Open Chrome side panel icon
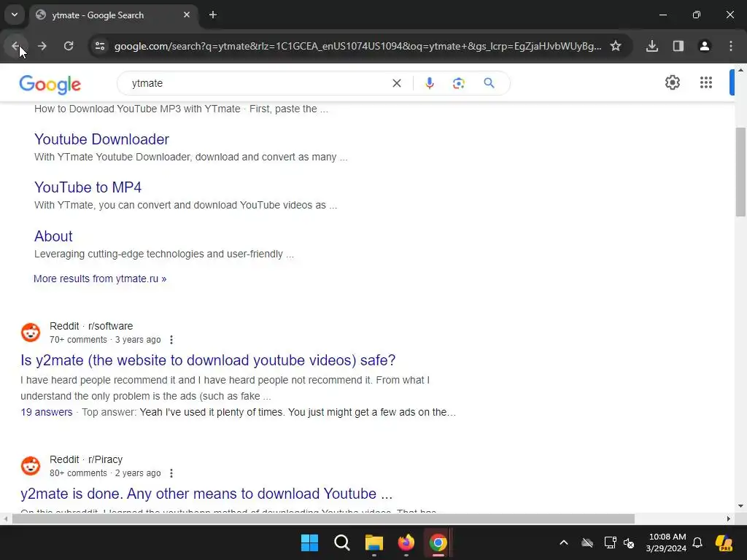Screen dimensions: 747x560 pos(678,46)
